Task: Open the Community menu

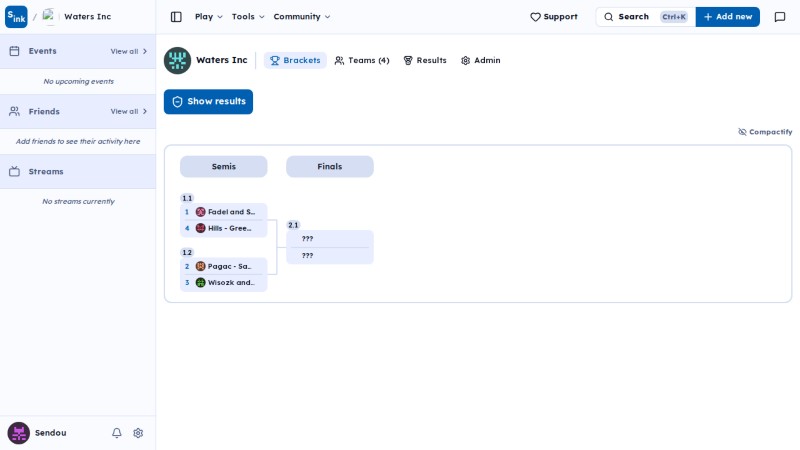Action: [x=302, y=17]
